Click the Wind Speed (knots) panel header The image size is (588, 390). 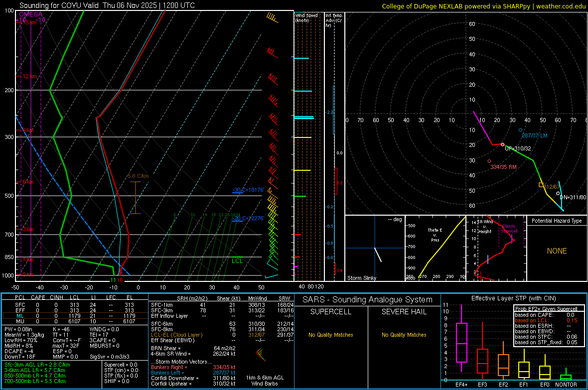[306, 17]
